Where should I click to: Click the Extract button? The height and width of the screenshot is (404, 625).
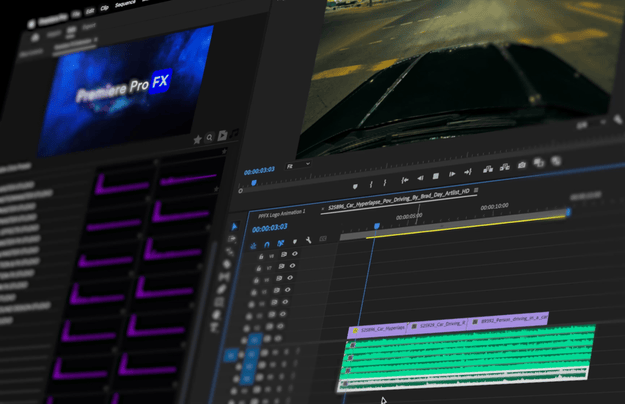coord(505,167)
